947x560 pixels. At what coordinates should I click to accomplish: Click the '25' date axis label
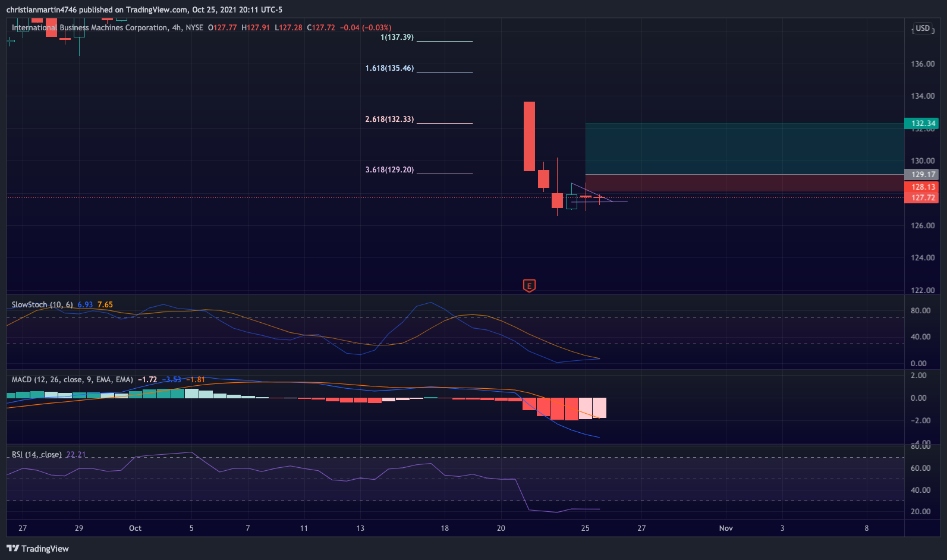[585, 528]
